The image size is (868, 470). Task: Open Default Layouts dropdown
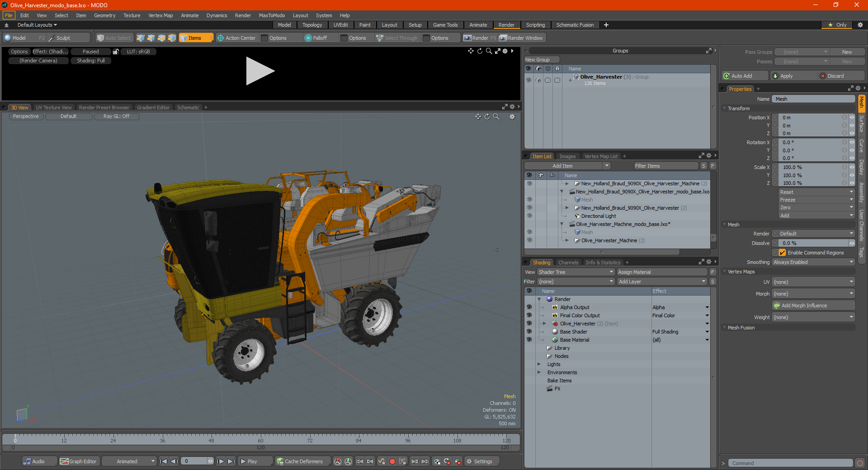(x=37, y=25)
